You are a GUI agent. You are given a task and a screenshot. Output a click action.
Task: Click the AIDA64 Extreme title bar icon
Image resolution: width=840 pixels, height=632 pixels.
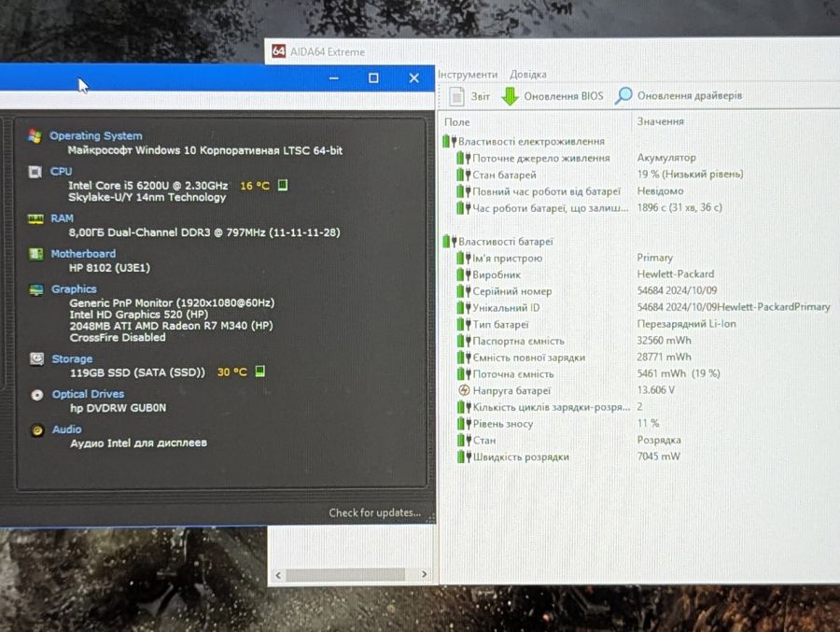278,51
